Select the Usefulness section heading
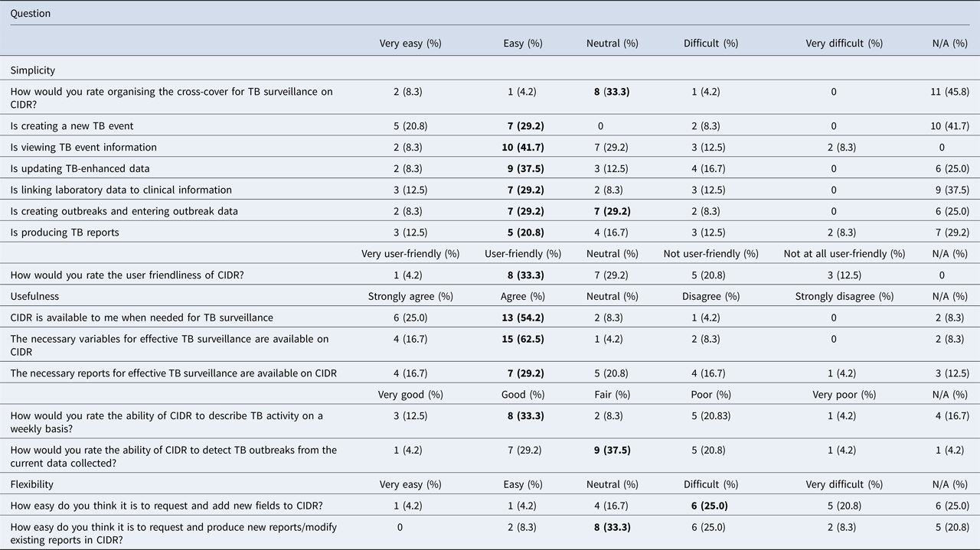This screenshot has width=980, height=550. tap(34, 296)
